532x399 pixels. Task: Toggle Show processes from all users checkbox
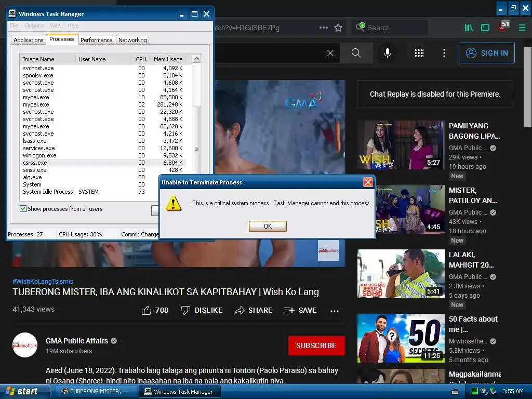pyautogui.click(x=23, y=209)
